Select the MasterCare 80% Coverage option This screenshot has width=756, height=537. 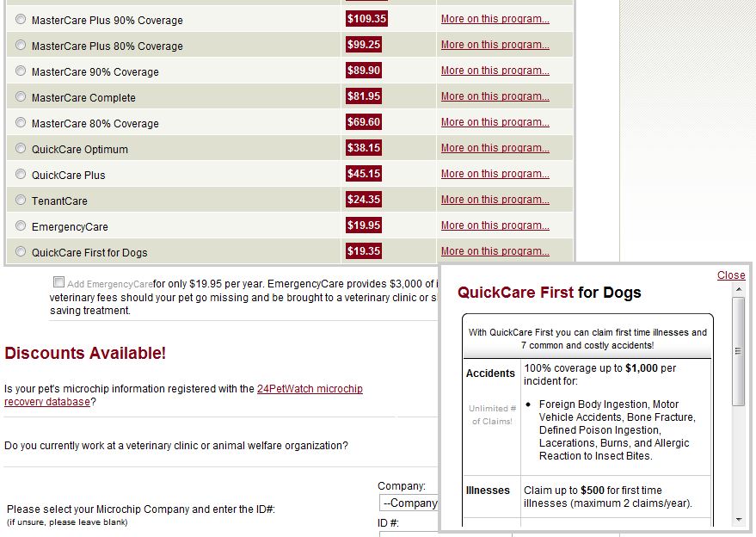[x=20, y=122]
